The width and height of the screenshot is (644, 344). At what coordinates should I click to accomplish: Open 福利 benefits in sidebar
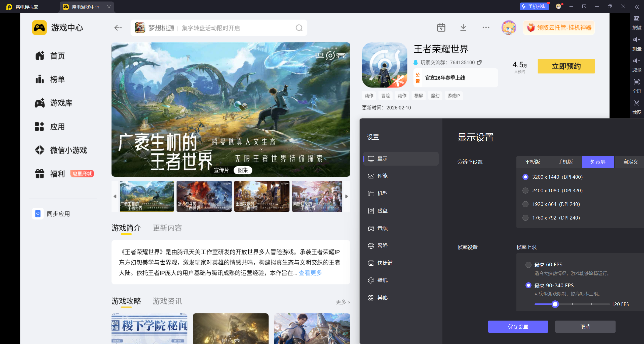(x=50, y=174)
